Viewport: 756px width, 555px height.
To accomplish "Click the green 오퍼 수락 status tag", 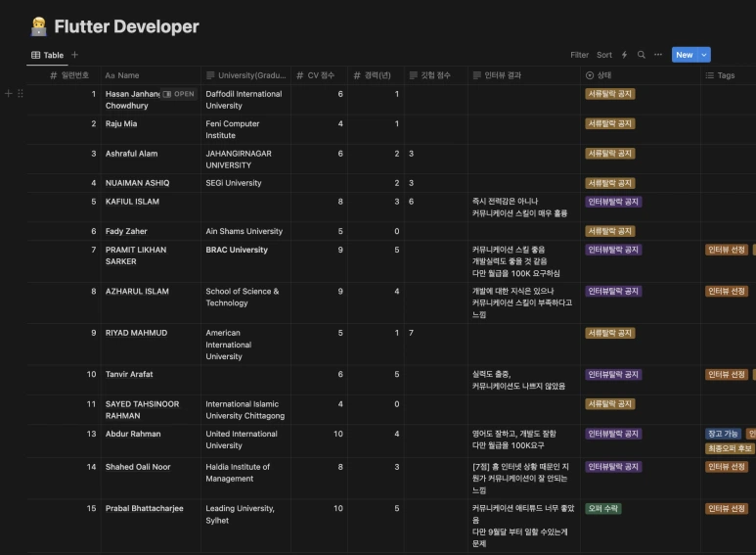I will click(x=603, y=508).
